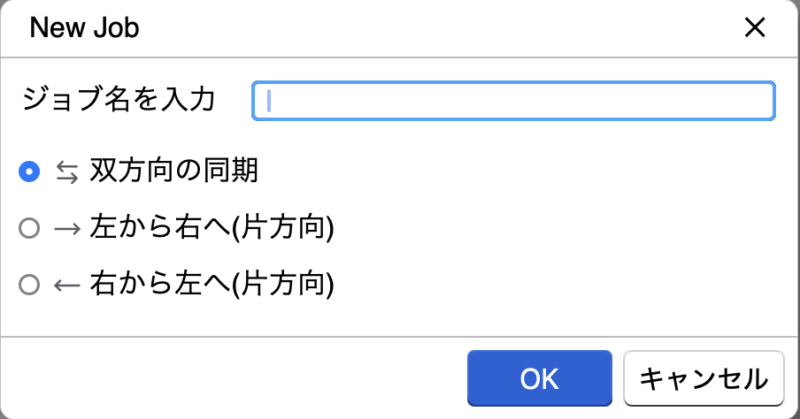
Task: Place the caret at the job name field's right end
Action: (762, 100)
